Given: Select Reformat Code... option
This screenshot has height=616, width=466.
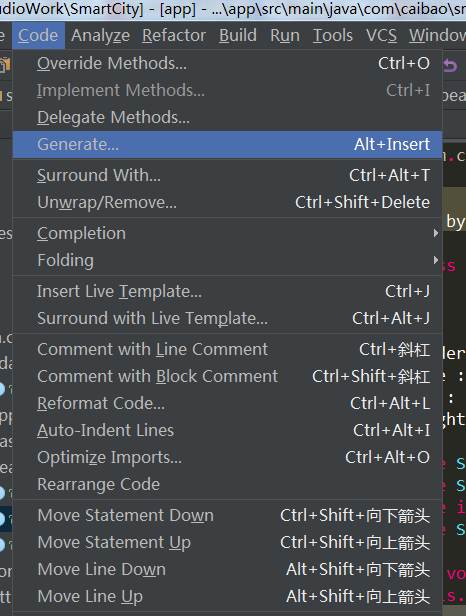Looking at the screenshot, I should (x=227, y=403).
